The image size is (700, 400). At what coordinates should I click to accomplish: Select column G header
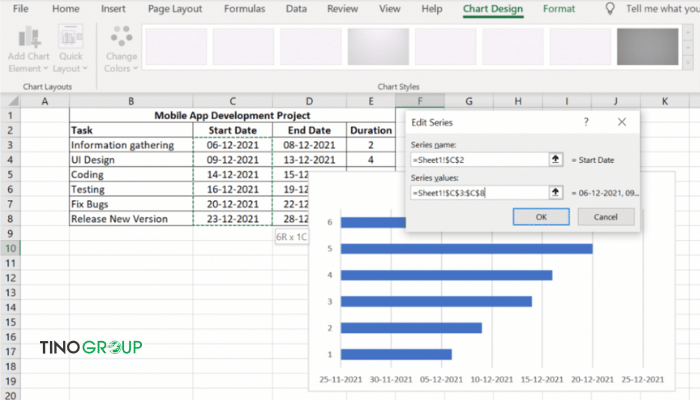(469, 101)
